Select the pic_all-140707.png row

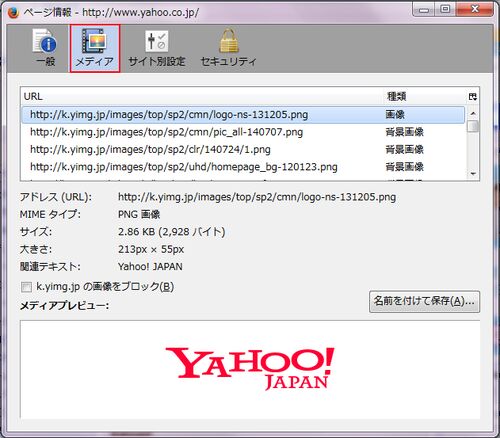pyautogui.click(x=243, y=132)
